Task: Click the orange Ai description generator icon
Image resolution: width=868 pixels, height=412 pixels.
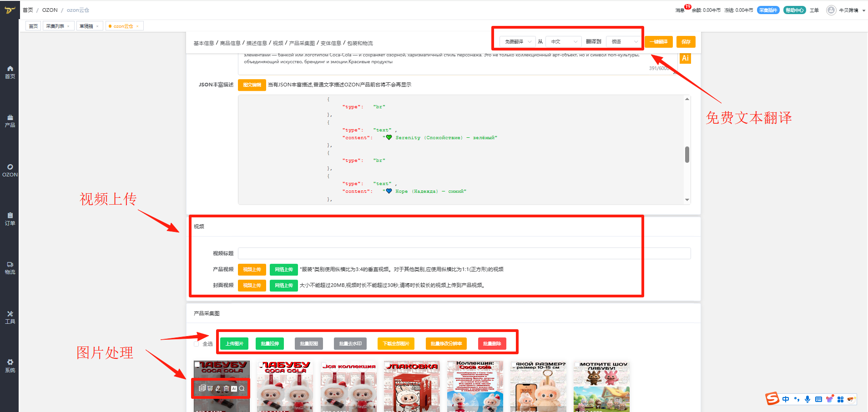Action: (685, 58)
